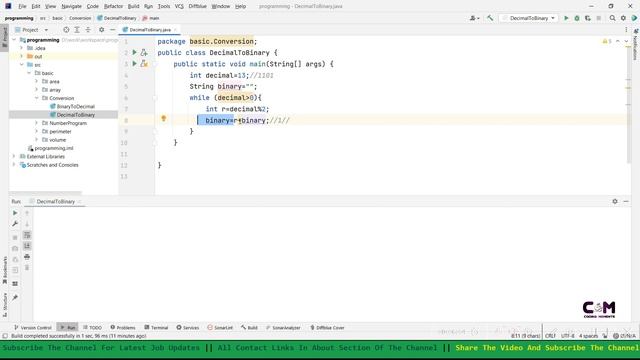The width and height of the screenshot is (640, 360).
Task: Select DecimalToBinary tab in Run panel
Action: (x=56, y=202)
